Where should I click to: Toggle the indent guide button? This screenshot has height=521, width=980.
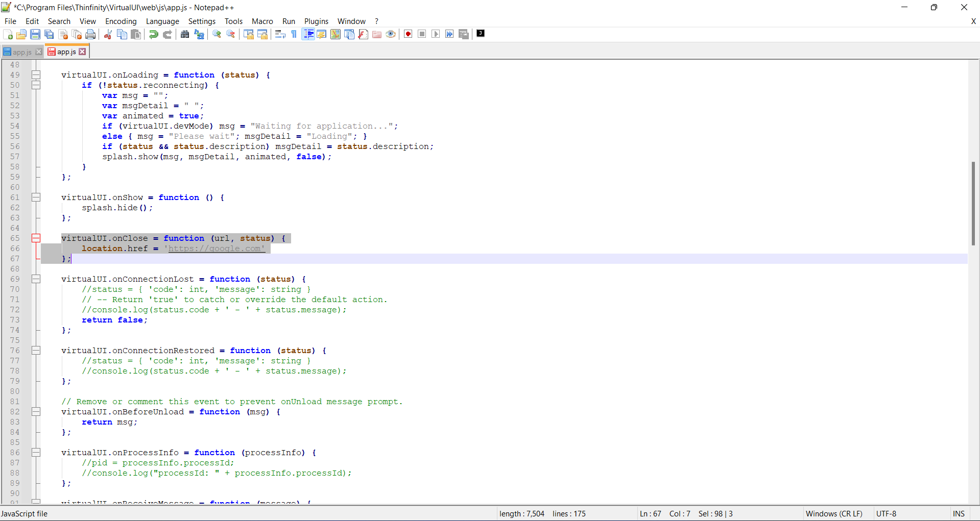click(x=308, y=34)
